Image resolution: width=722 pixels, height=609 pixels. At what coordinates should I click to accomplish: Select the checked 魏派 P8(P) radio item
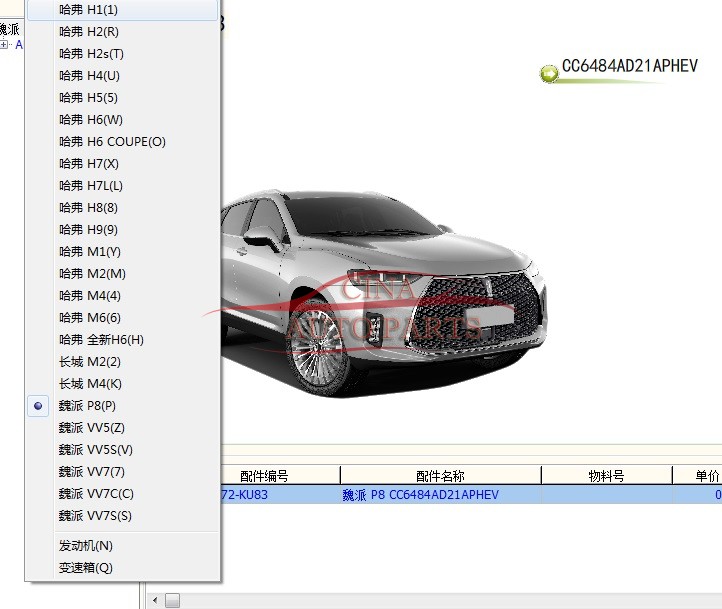click(88, 406)
